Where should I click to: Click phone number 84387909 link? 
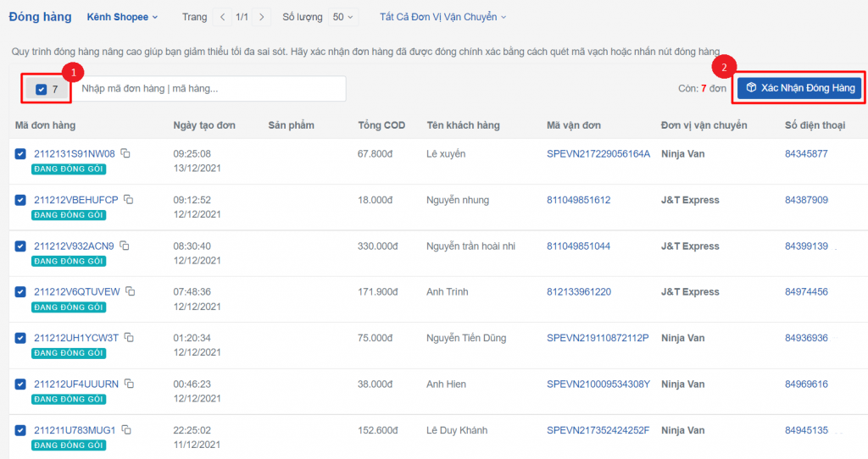click(x=806, y=200)
